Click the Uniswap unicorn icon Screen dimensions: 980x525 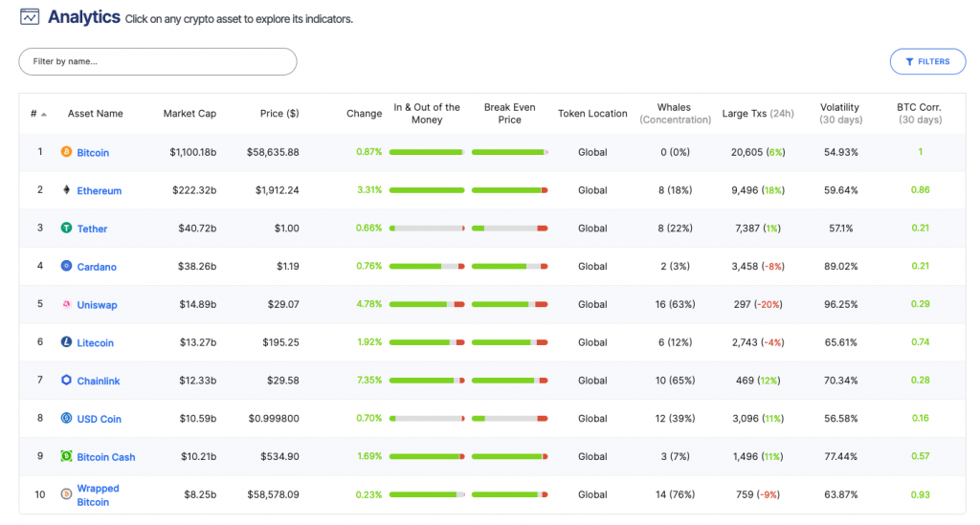tap(66, 304)
